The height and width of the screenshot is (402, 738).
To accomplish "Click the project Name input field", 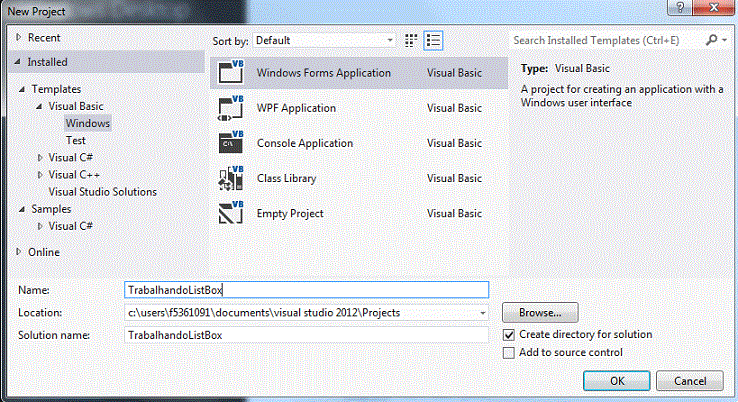I will (x=306, y=290).
